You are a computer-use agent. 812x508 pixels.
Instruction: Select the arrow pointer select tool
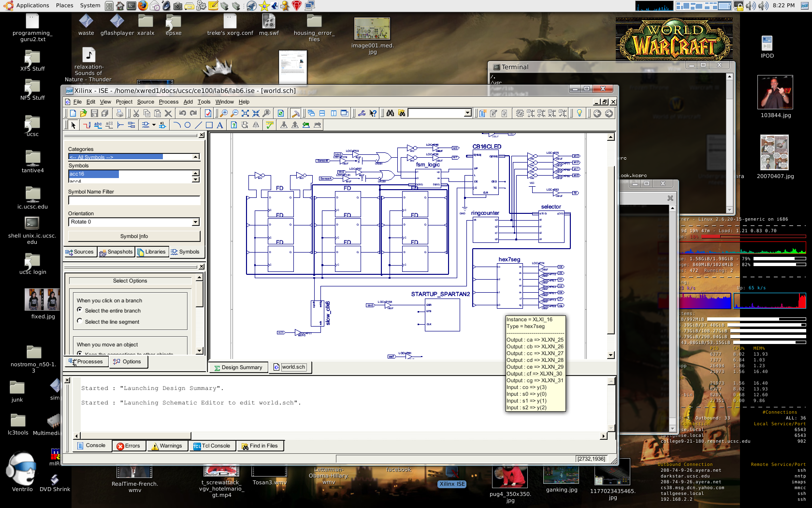point(73,125)
